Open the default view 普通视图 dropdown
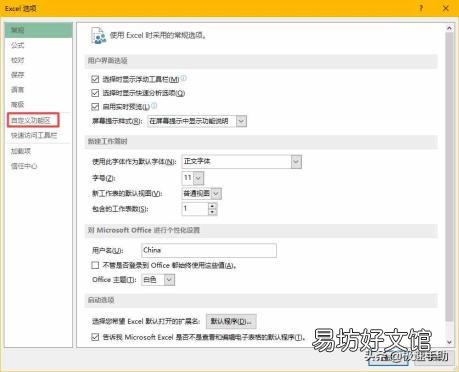This screenshot has width=459, height=372. click(216, 193)
